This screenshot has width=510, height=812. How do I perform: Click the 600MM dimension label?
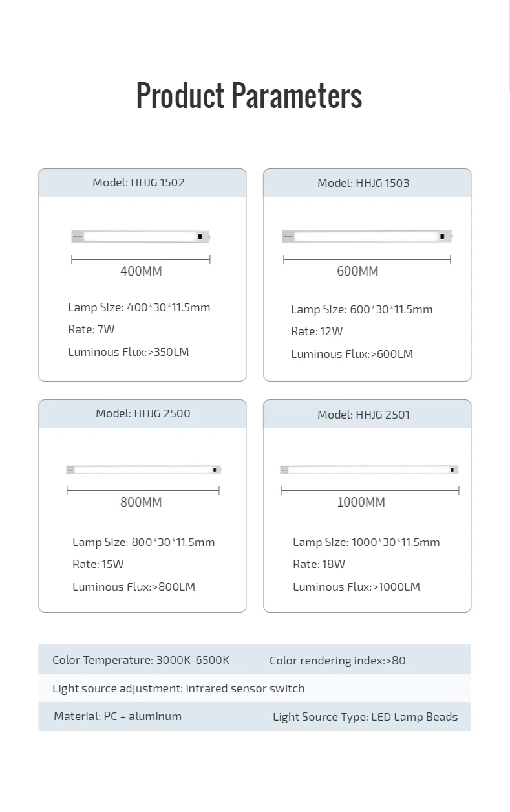point(357,271)
